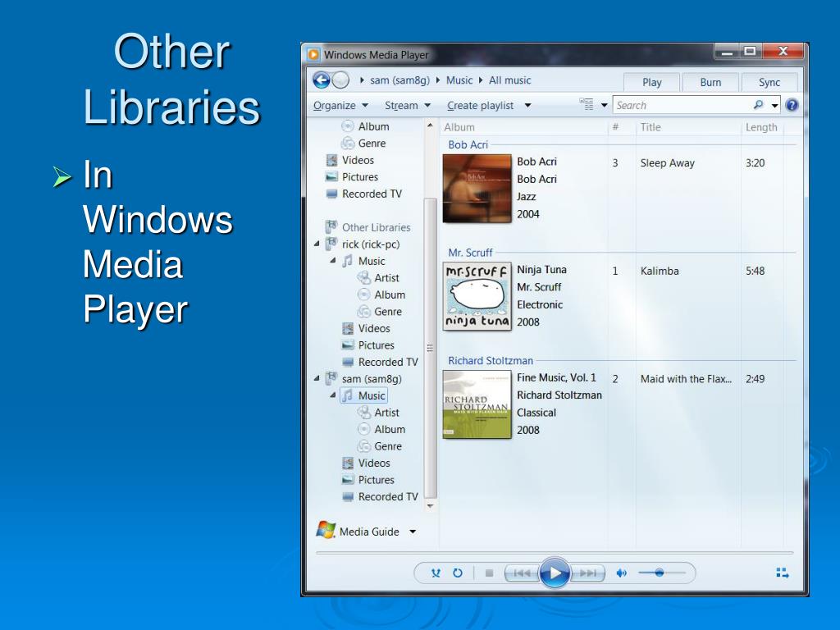Screen dimensions: 840x630
Task: Go back with the blue back arrow
Action: pos(322,80)
